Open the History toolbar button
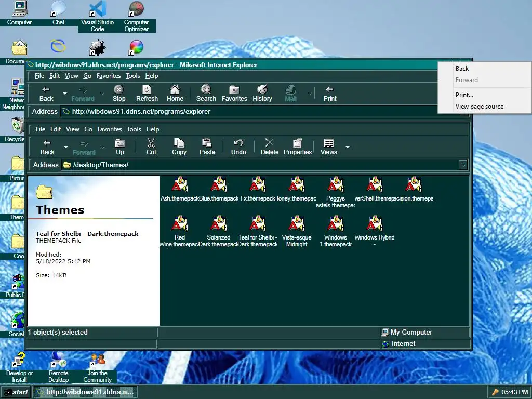 pyautogui.click(x=262, y=94)
